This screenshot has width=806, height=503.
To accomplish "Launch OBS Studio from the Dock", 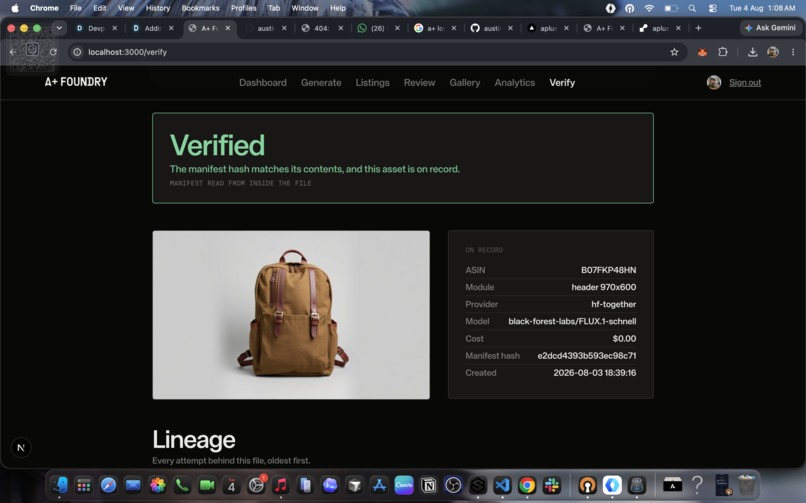I will [x=453, y=485].
